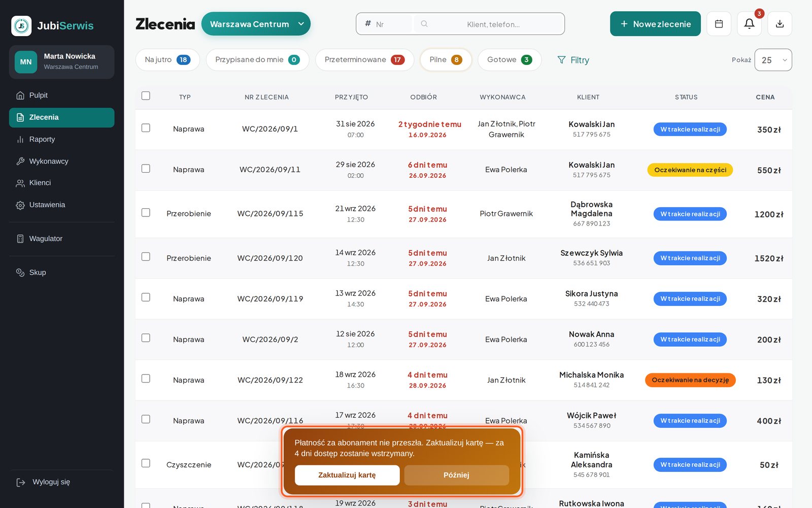The height and width of the screenshot is (508, 812).
Task: Click the Wagulator calculator icon
Action: tap(20, 239)
